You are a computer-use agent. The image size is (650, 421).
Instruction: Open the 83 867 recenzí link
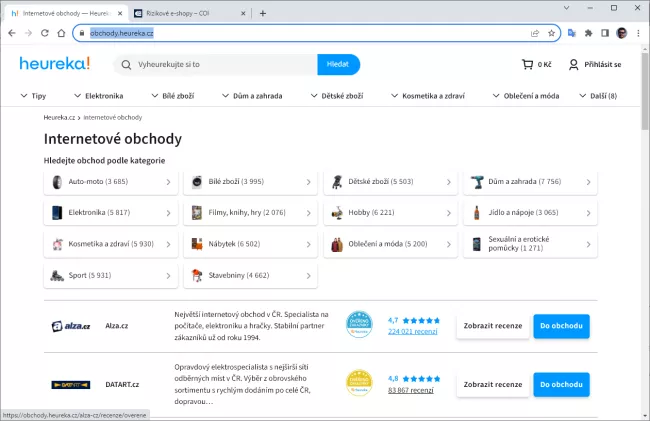pyautogui.click(x=410, y=390)
